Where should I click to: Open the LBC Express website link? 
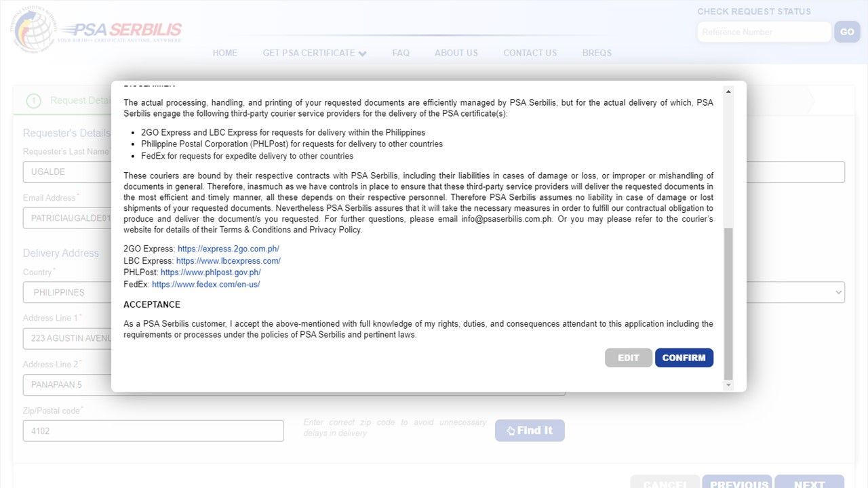click(228, 260)
